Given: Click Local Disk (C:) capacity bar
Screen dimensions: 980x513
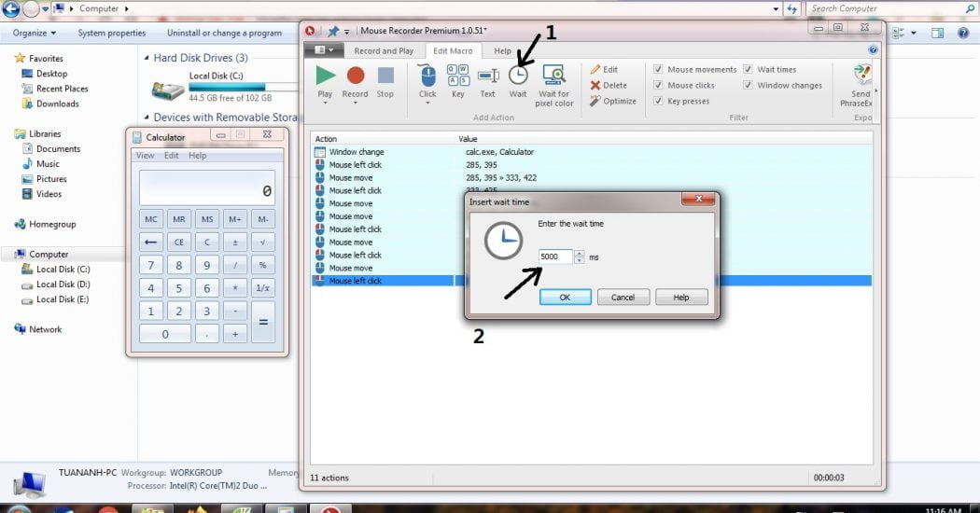Looking at the screenshot, I should tap(244, 87).
